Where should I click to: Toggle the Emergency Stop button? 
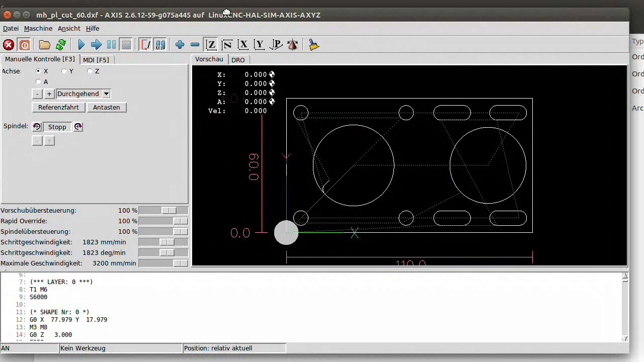coord(9,45)
